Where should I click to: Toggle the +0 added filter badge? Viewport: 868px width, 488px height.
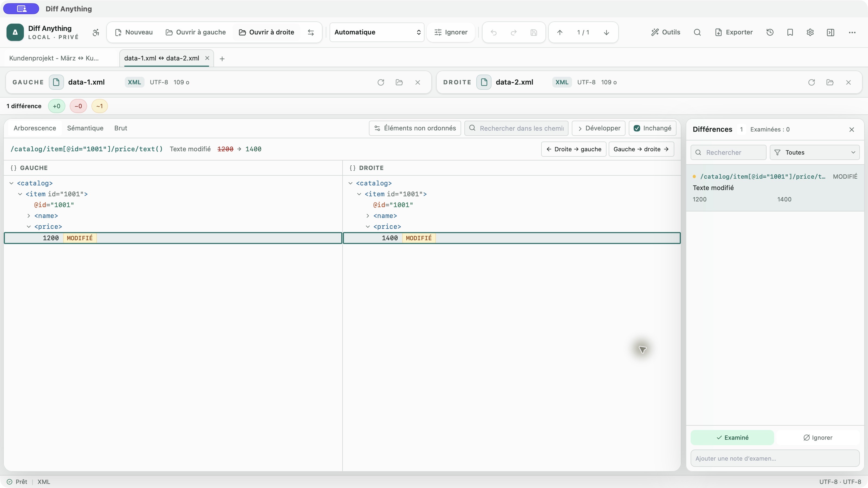pyautogui.click(x=57, y=106)
